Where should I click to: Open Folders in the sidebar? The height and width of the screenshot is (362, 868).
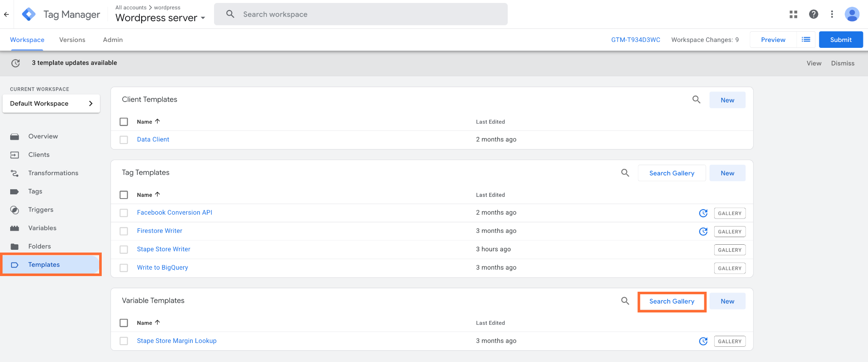[39, 246]
